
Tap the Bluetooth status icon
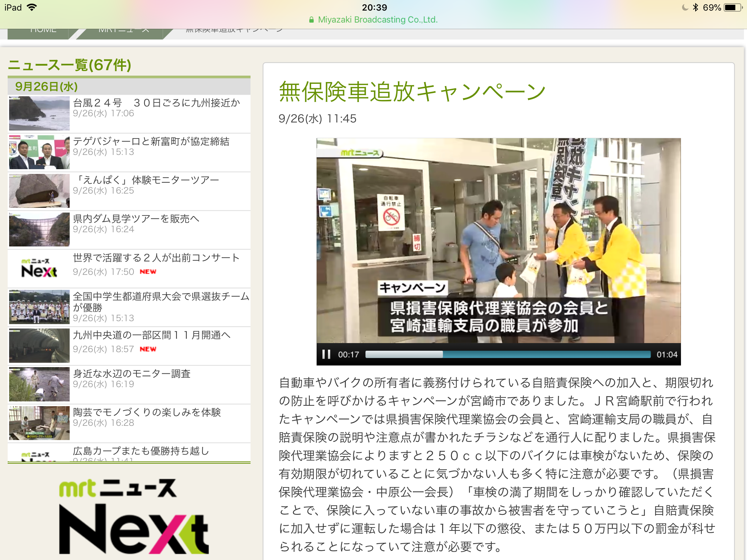(x=695, y=7)
